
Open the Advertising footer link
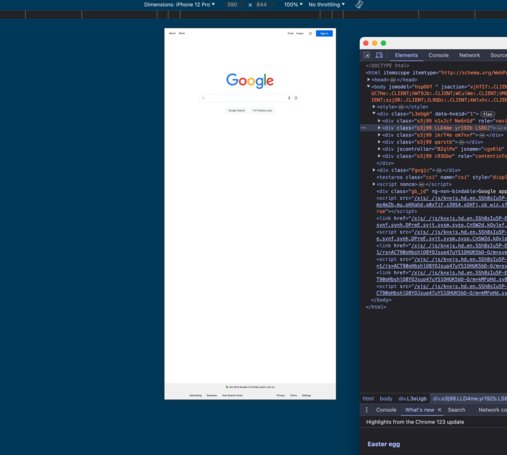pyautogui.click(x=196, y=395)
